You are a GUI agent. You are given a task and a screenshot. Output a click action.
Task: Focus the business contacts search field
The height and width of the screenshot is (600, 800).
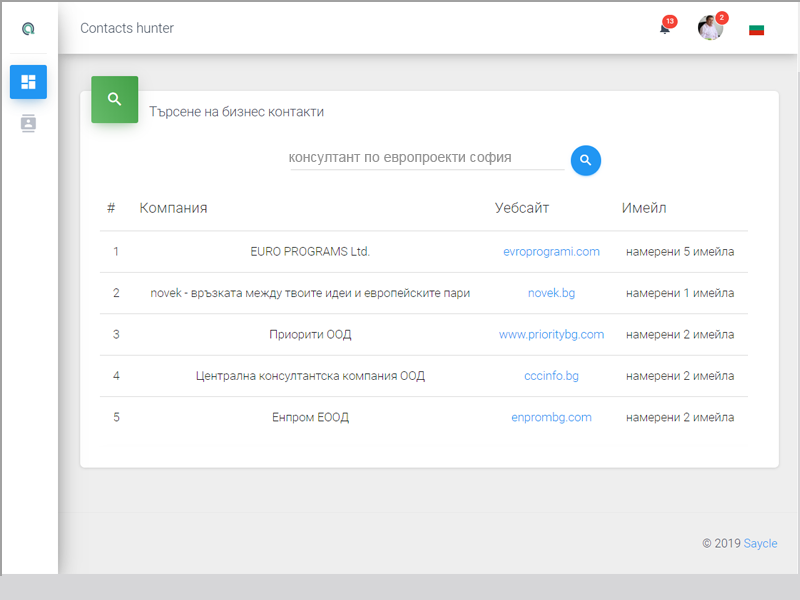tap(426, 158)
